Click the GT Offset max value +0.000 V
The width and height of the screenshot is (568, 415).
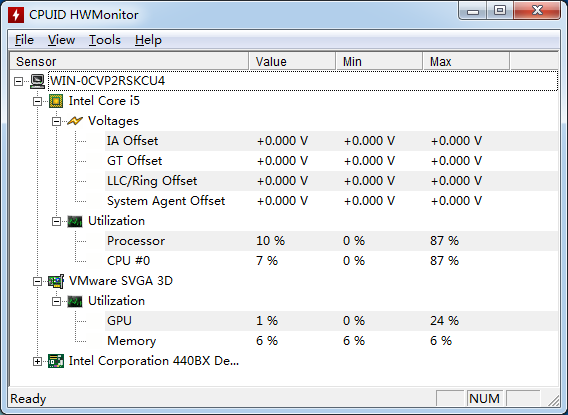click(456, 161)
